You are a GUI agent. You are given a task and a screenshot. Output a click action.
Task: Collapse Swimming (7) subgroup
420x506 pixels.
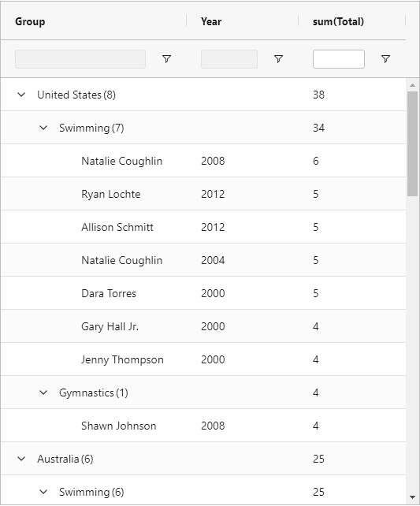(43, 128)
